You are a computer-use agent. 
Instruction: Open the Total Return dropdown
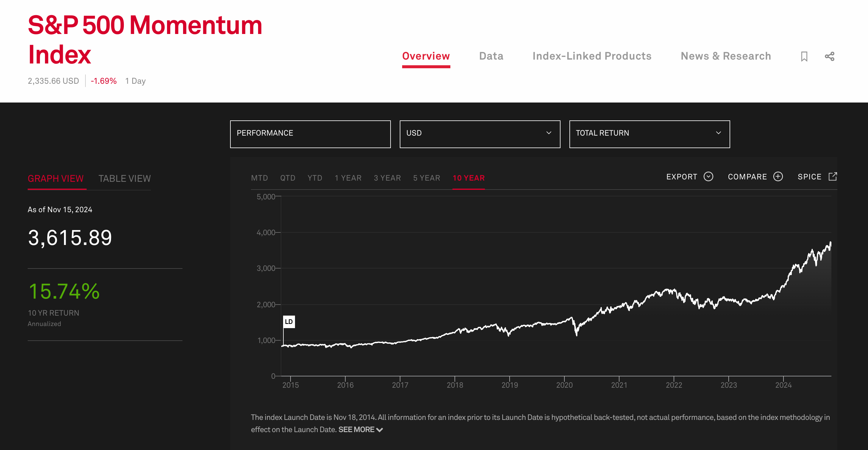pos(649,134)
